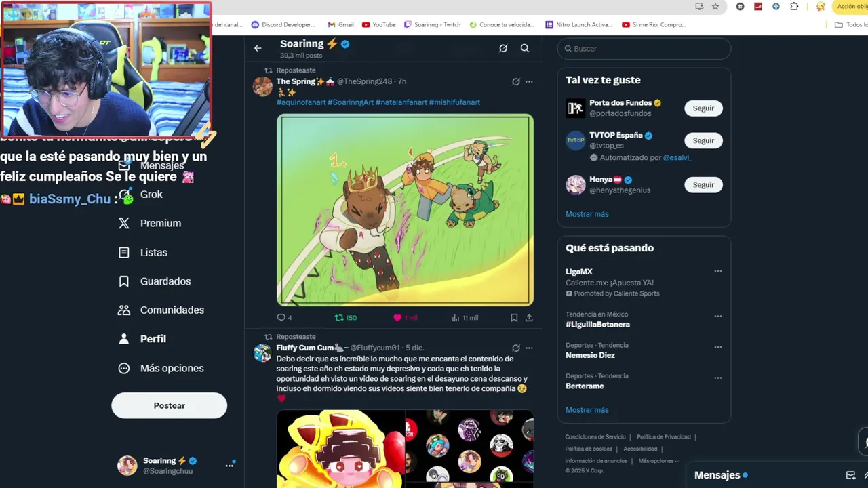Expand account switcher next to Soarinng
This screenshot has width=868, height=488.
point(230,465)
